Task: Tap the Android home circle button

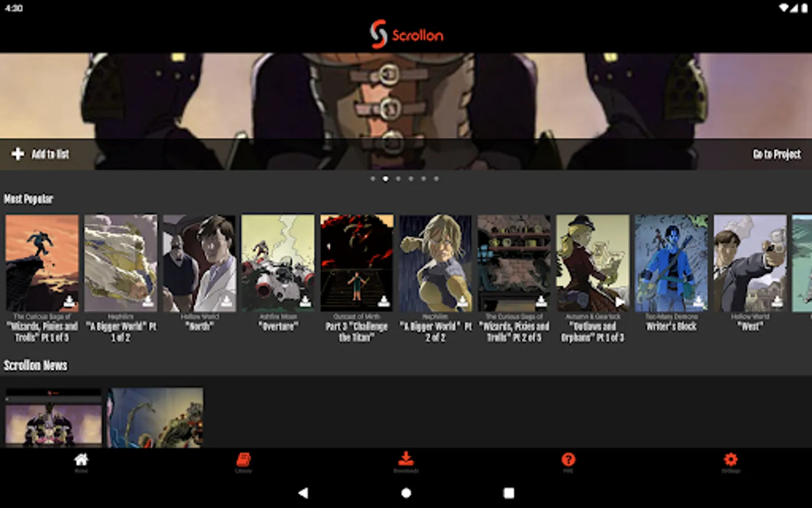Action: 406,493
